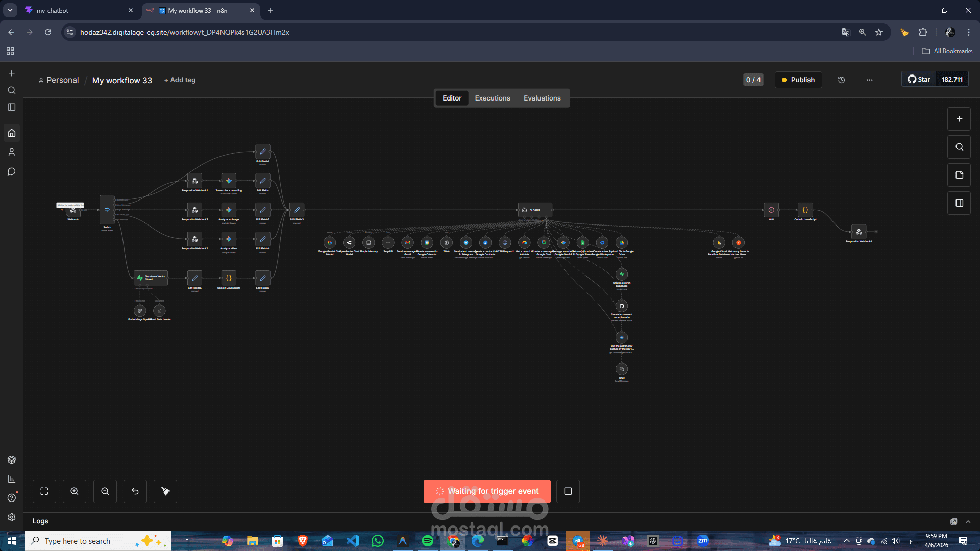Click the Publish button
This screenshot has width=980, height=551.
click(x=798, y=80)
